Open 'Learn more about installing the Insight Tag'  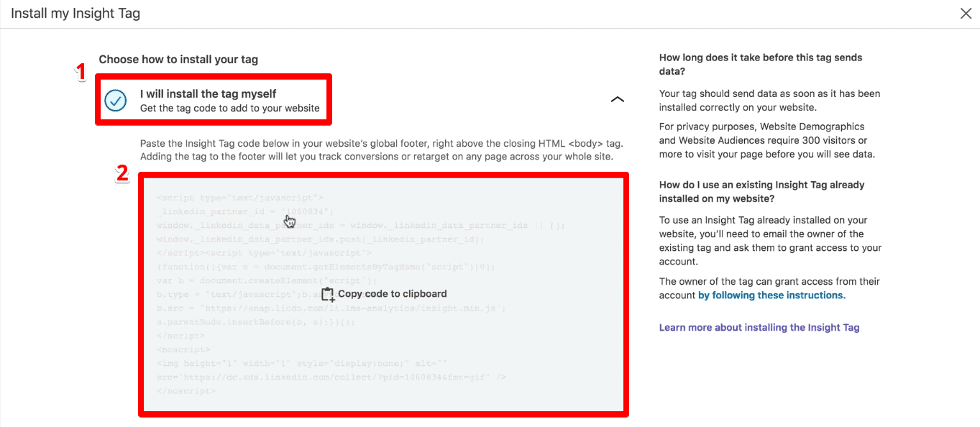tap(759, 327)
